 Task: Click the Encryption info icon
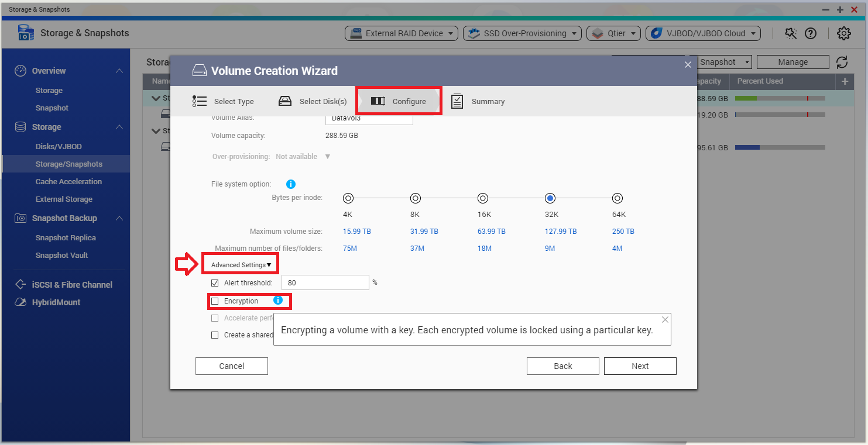pyautogui.click(x=278, y=301)
